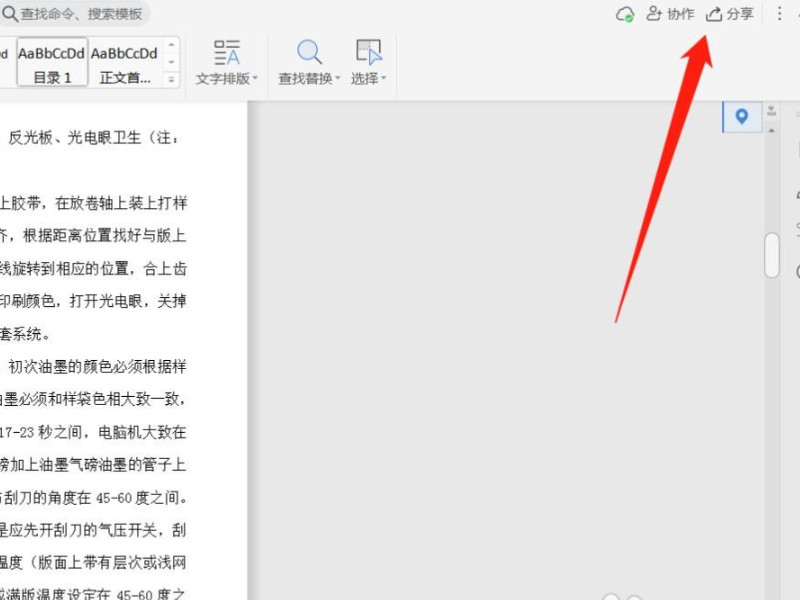The width and height of the screenshot is (800, 600).
Task: Click the text line containing 套系统
Action: (x=24, y=334)
